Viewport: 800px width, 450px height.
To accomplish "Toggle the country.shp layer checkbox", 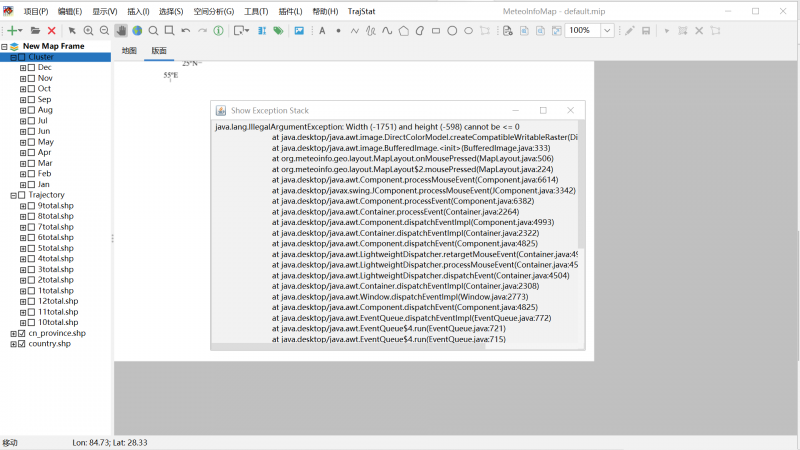I will coord(22,344).
